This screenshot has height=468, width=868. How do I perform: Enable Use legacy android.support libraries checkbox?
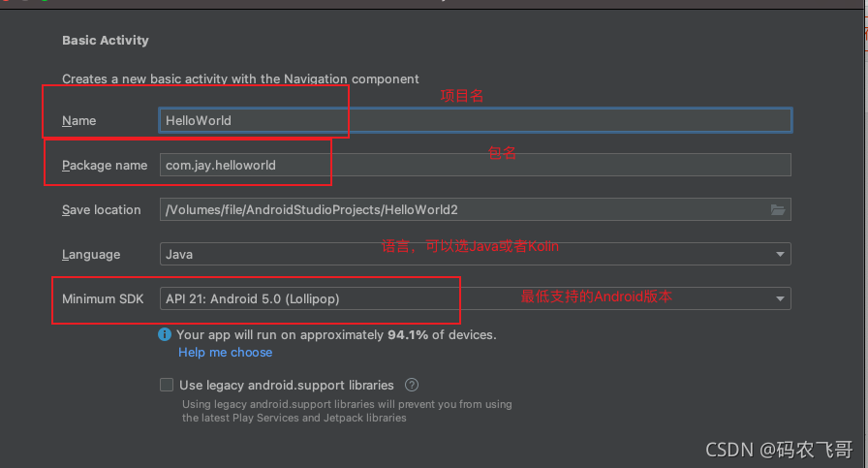click(167, 385)
